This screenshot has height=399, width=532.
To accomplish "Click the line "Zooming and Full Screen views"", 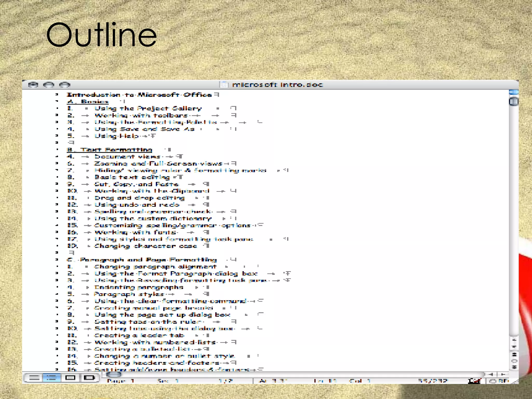I will click(158, 163).
